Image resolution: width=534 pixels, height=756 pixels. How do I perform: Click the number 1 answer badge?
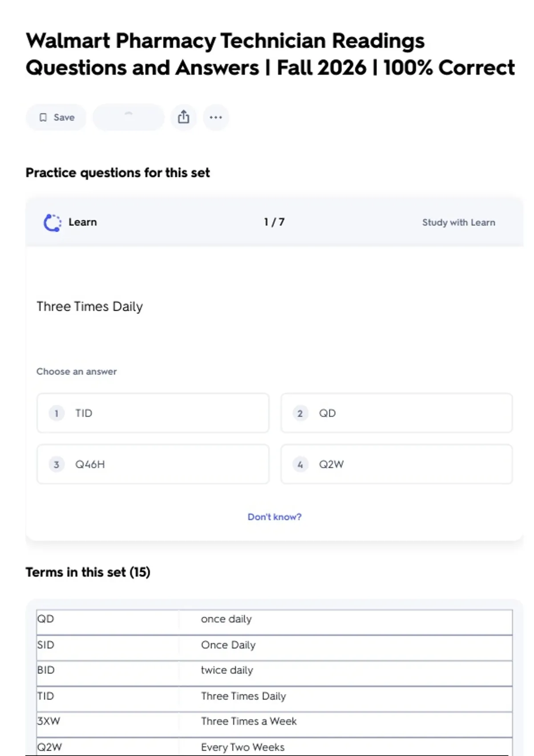[x=57, y=414]
